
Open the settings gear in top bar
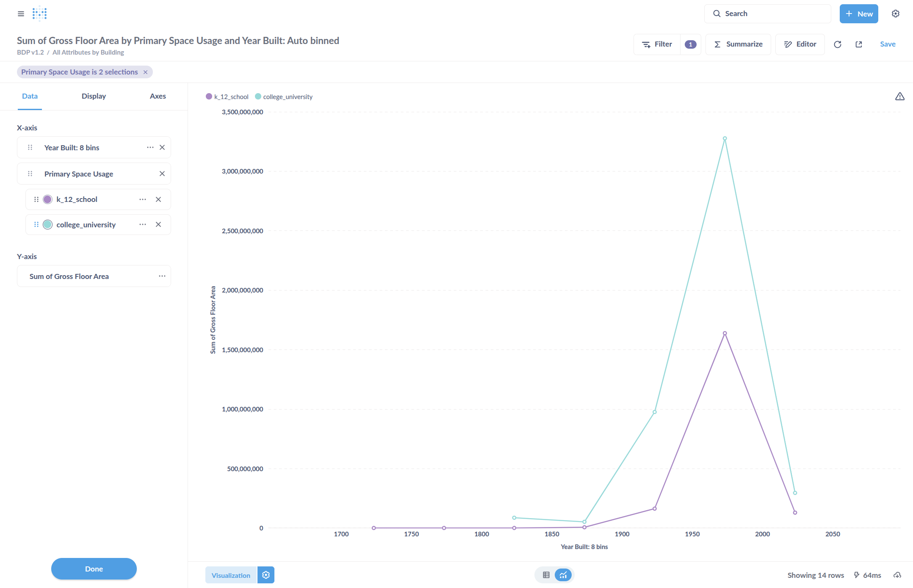(895, 14)
